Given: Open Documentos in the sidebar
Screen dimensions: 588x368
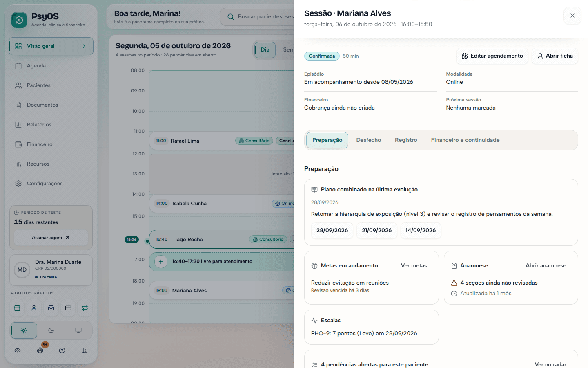Looking at the screenshot, I should click(x=51, y=105).
